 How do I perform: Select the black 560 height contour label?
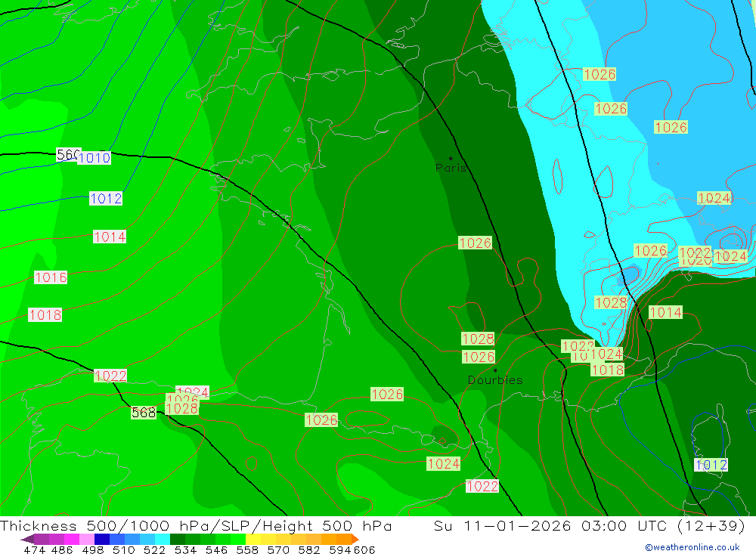[x=68, y=155]
